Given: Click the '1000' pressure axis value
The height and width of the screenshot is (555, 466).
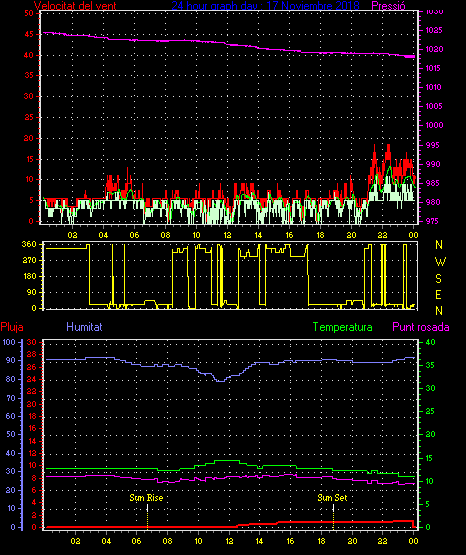Looking at the screenshot, I should (434, 125).
